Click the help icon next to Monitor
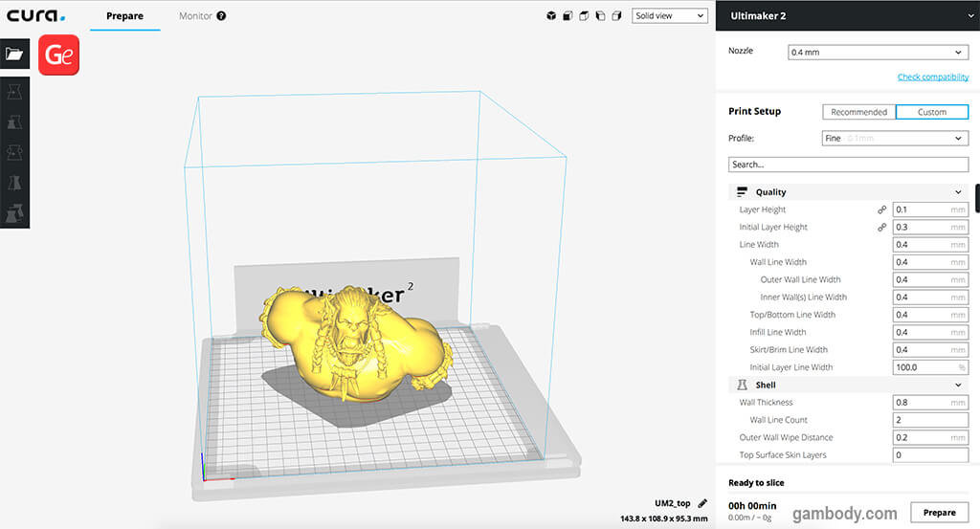 click(x=222, y=16)
